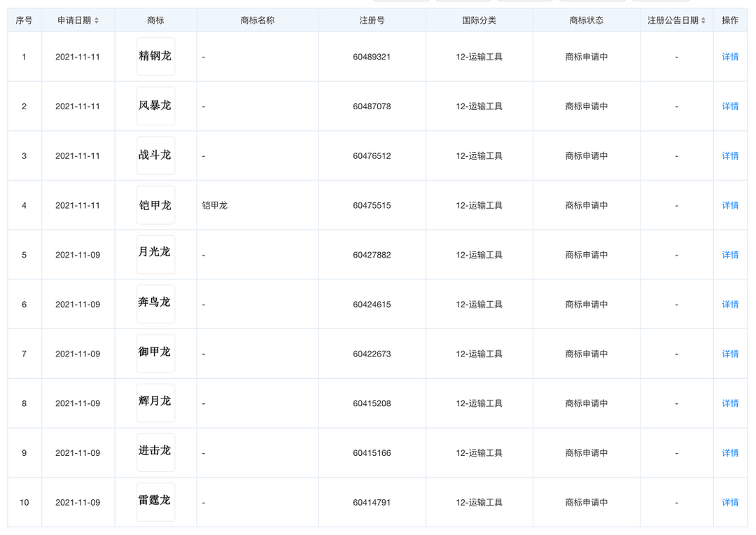Screen dimensions: 756x535
Task: Open 详情 for 奔鸟龙 row
Action: [730, 305]
